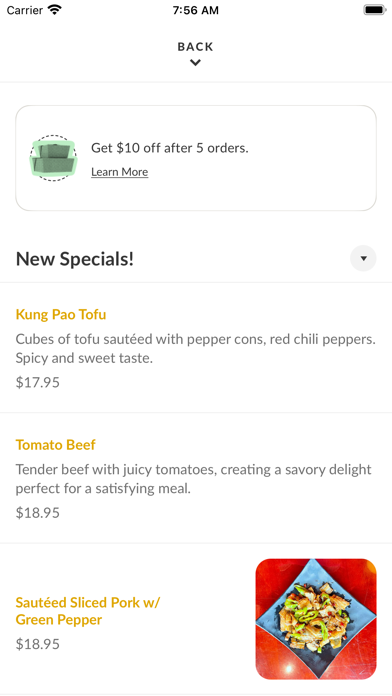The image size is (392, 696).
Task: Click the Wi-Fi icon in status bar
Action: [x=55, y=10]
